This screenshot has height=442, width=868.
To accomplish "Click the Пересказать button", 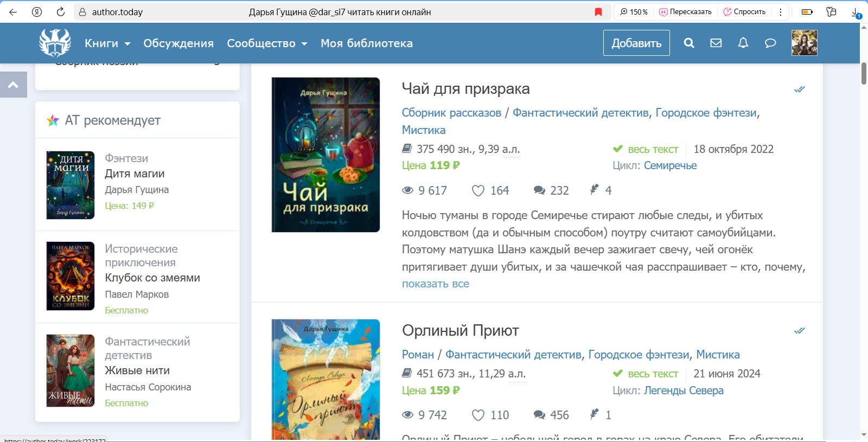I will pos(685,12).
